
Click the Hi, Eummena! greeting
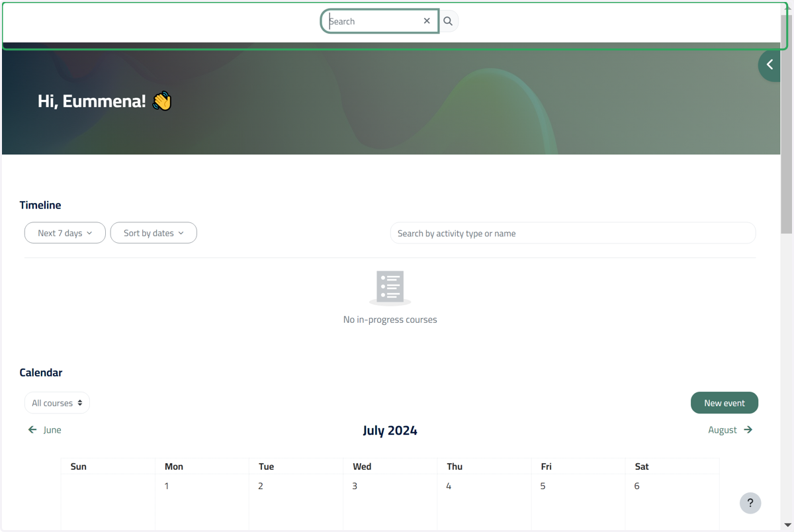coord(105,101)
